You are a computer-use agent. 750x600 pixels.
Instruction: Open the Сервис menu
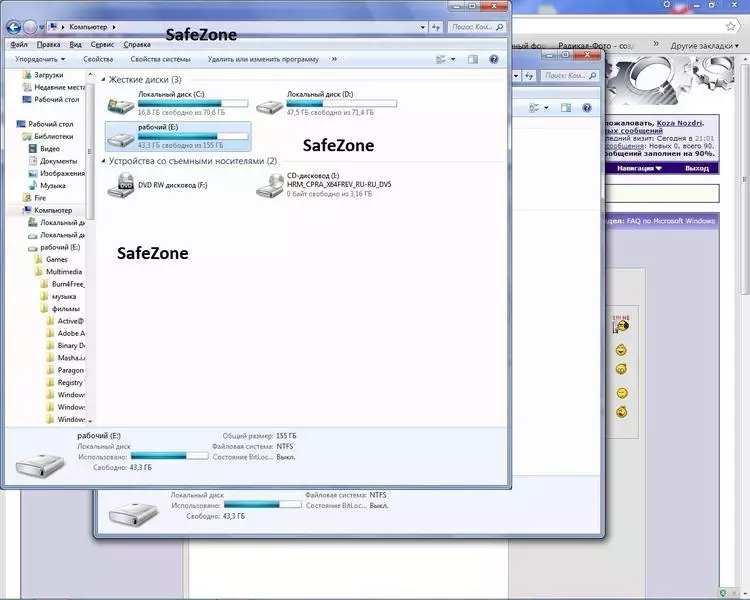pyautogui.click(x=102, y=44)
